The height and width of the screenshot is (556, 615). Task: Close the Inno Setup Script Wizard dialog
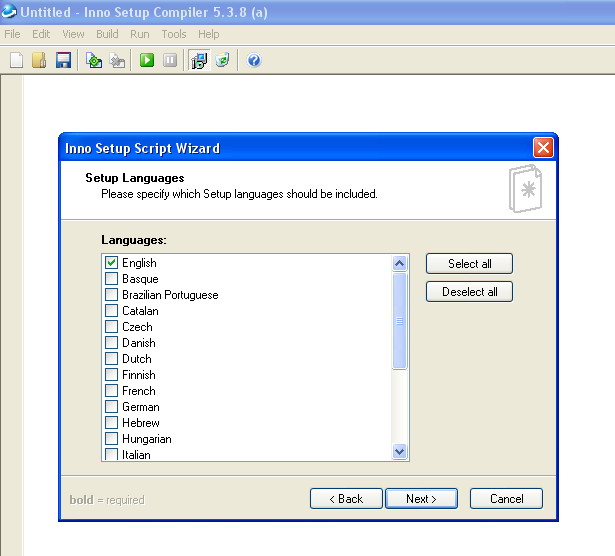click(543, 148)
